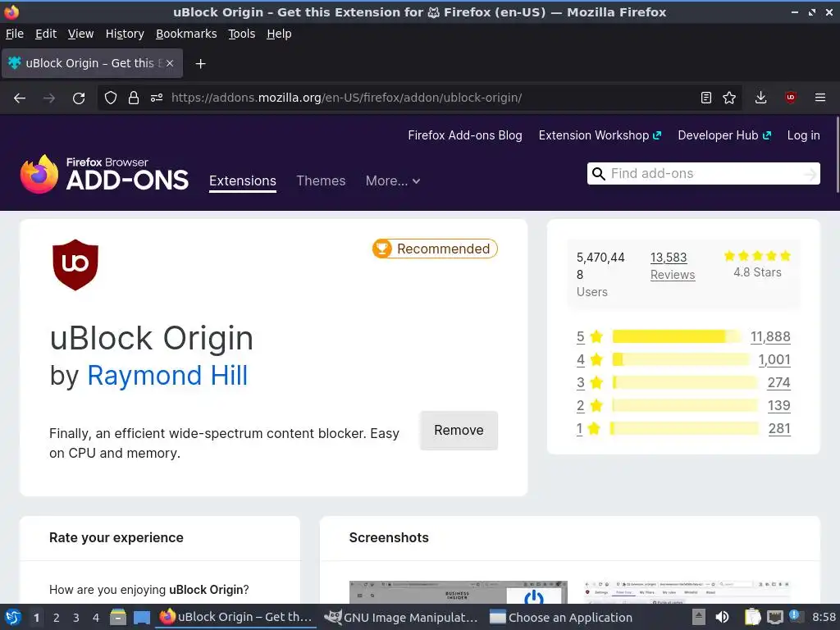Screen dimensions: 840x630
Task: Click the search magnifier icon
Action: 598,174
